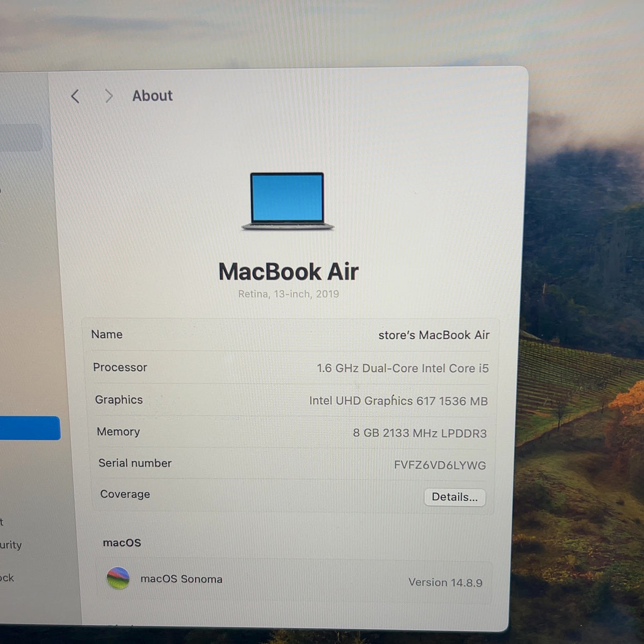This screenshot has height=644, width=644.
Task: Edit the name 'store's MacBook Air'
Action: pos(434,335)
